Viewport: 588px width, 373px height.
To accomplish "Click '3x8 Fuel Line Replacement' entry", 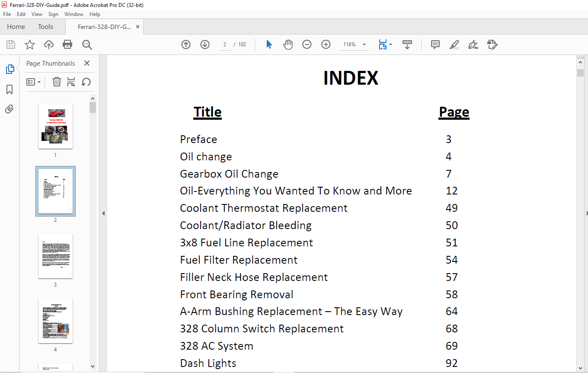I will (246, 242).
